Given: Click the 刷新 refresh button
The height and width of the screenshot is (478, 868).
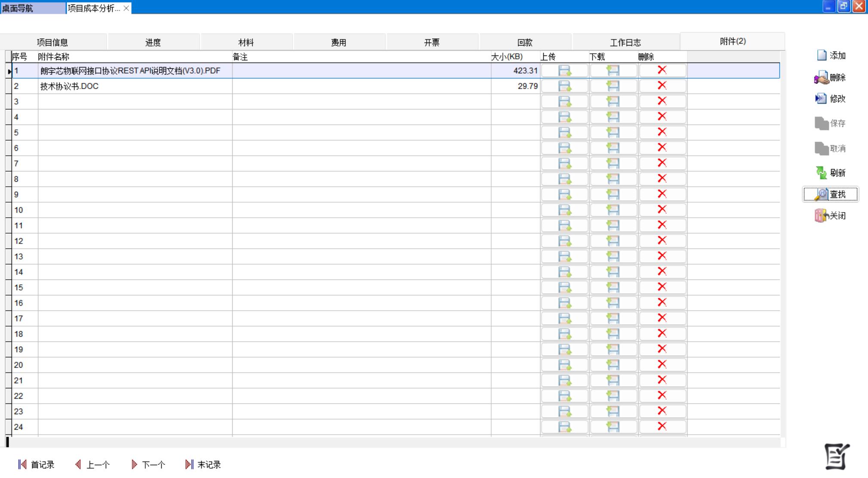Looking at the screenshot, I should pos(831,173).
